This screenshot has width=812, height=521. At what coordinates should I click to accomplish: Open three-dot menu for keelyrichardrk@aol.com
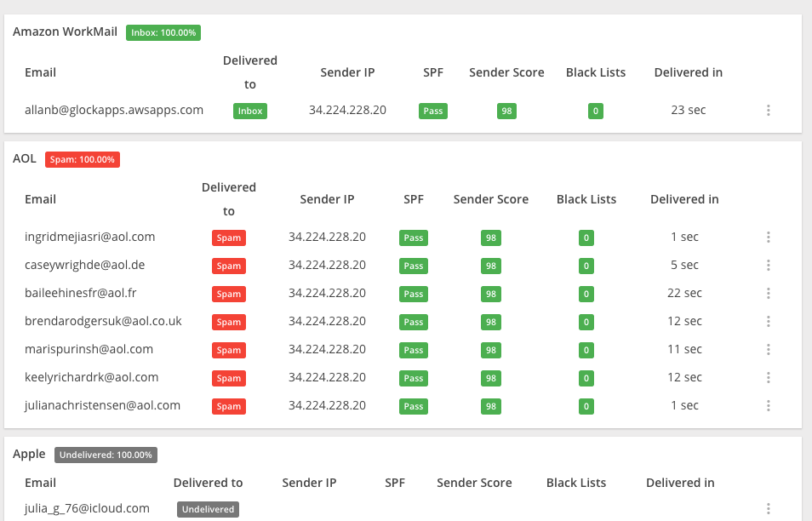click(x=768, y=378)
